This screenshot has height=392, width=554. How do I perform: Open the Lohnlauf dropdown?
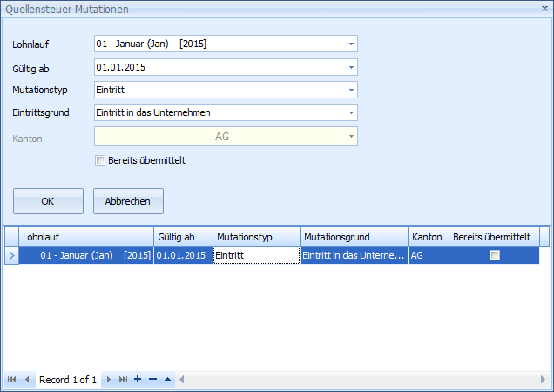(350, 44)
